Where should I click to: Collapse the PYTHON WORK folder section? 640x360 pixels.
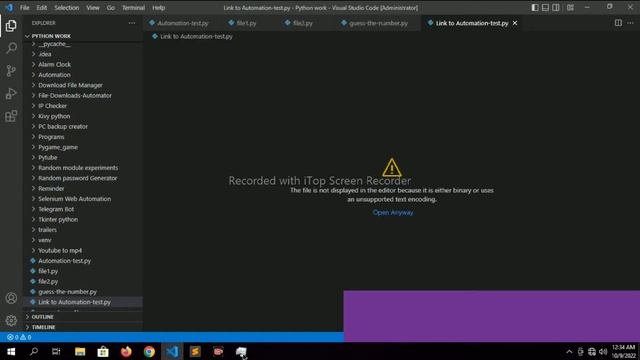click(x=51, y=36)
